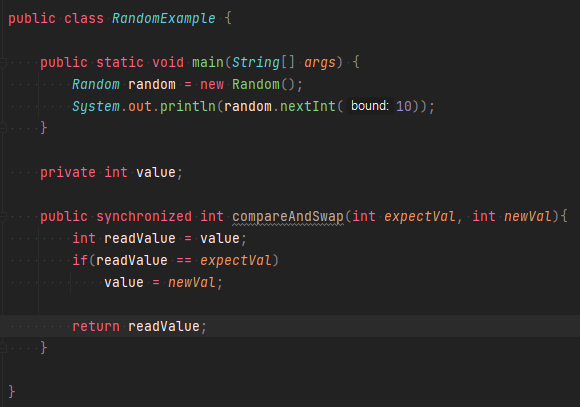Click 'expectVal' parameter in method signature
Screen dimensions: 580x407
pos(420,217)
